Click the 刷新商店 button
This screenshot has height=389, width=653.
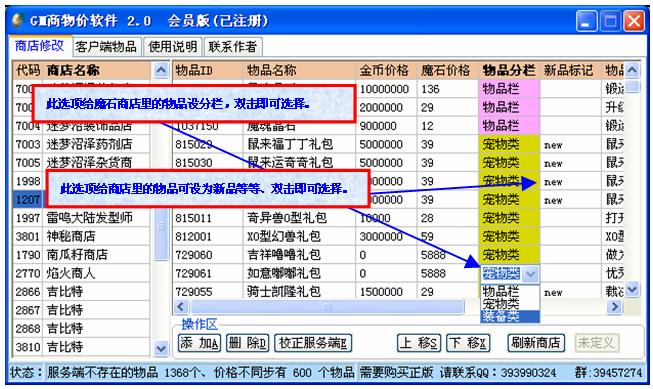[536, 343]
